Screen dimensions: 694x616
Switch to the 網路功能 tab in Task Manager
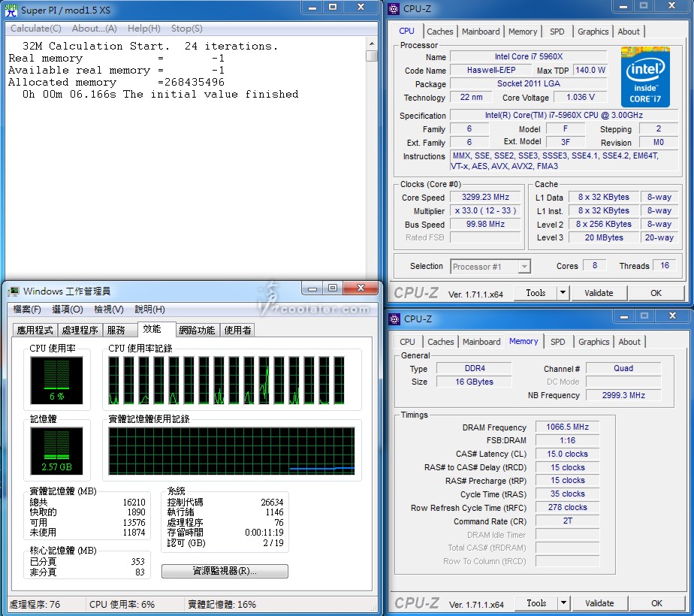(197, 330)
